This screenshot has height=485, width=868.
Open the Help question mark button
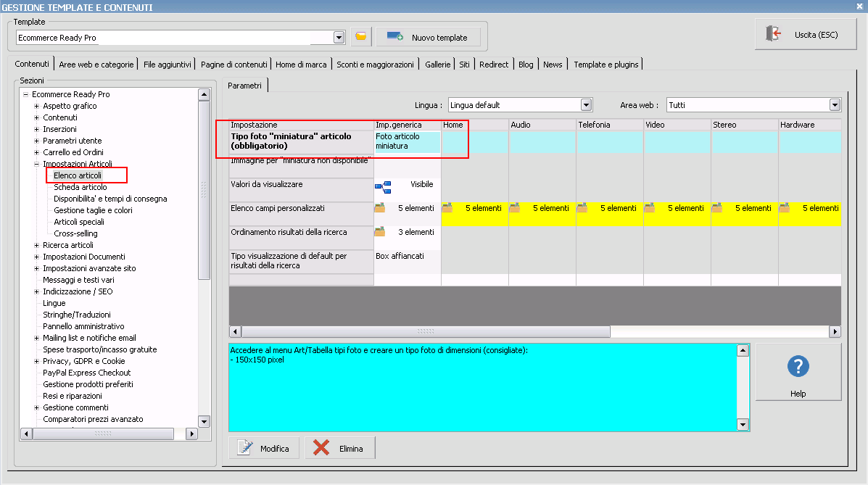coord(798,372)
